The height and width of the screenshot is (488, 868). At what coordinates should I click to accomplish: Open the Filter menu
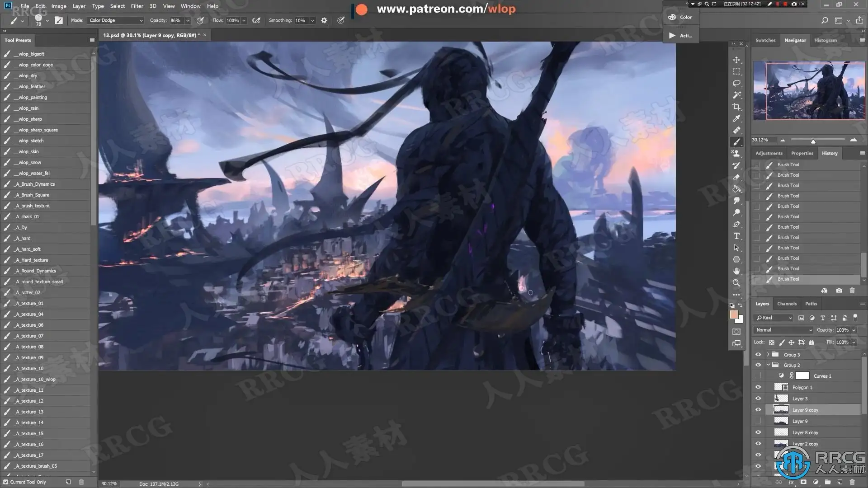coord(137,6)
